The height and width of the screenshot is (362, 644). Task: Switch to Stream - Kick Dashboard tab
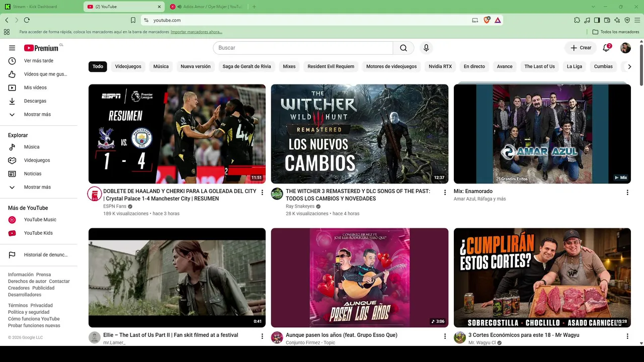[40, 7]
